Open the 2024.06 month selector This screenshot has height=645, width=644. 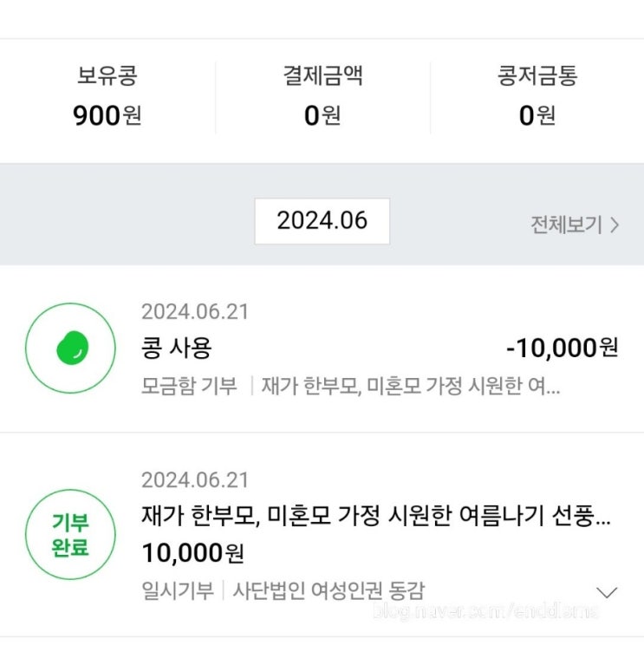[322, 221]
